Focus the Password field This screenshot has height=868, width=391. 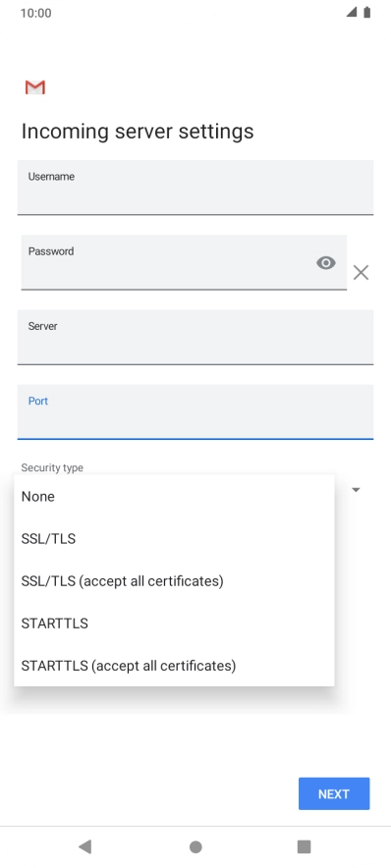point(184,262)
